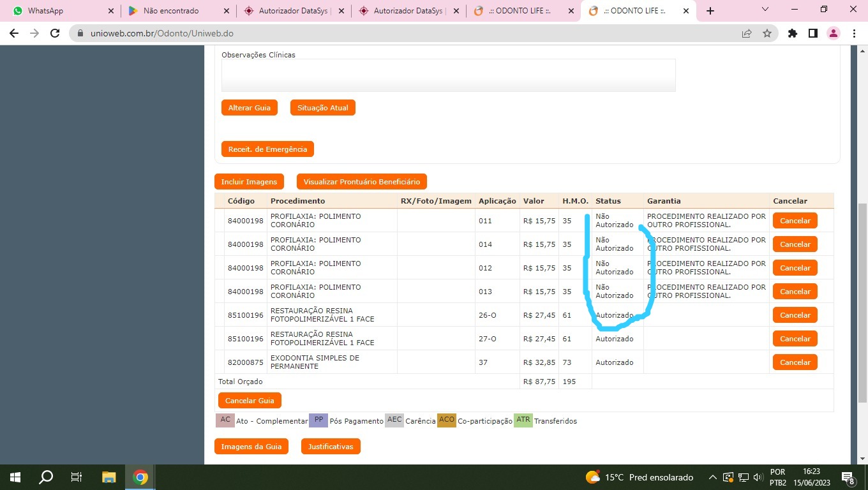
Task: Cancel the PROFILAXIA procedure with application 012
Action: [x=795, y=268]
